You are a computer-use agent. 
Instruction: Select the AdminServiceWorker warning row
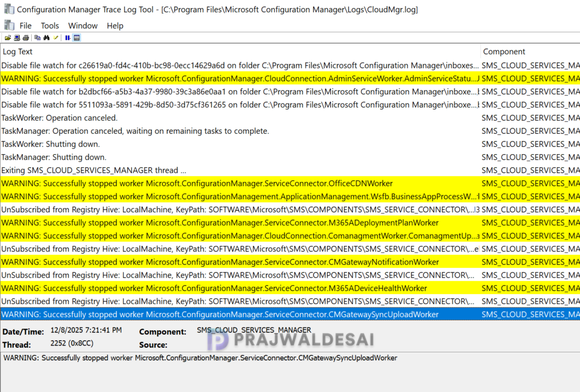[290, 78]
